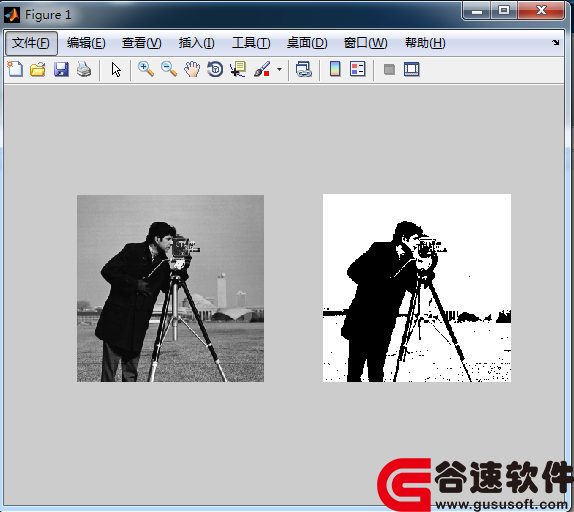Expand the toolbar dock arrow at menu right
The height and width of the screenshot is (512, 574).
[x=556, y=42]
